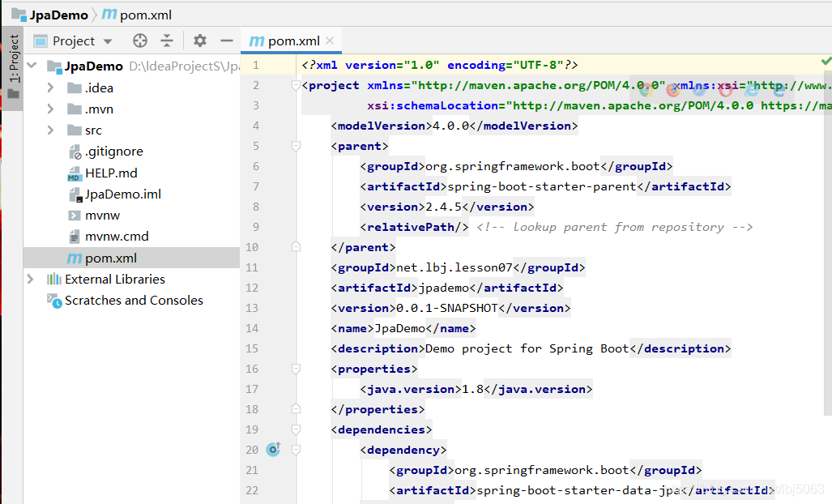Click the editor vertical scrollbar

tap(828, 244)
